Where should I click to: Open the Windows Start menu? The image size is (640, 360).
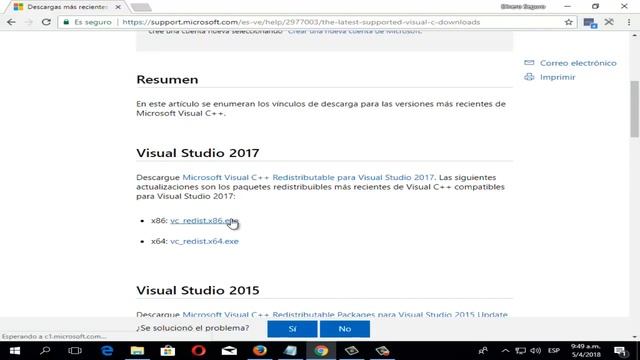tap(15, 351)
